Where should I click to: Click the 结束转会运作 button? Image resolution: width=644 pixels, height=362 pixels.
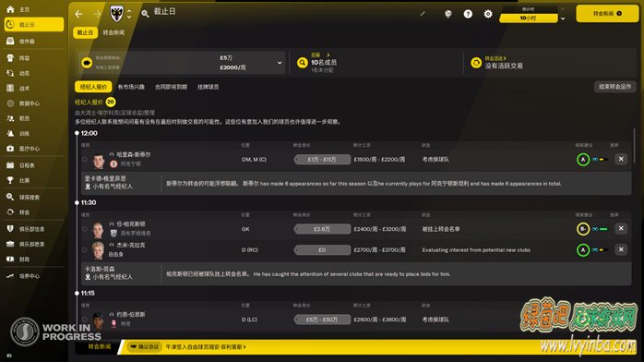pos(614,86)
